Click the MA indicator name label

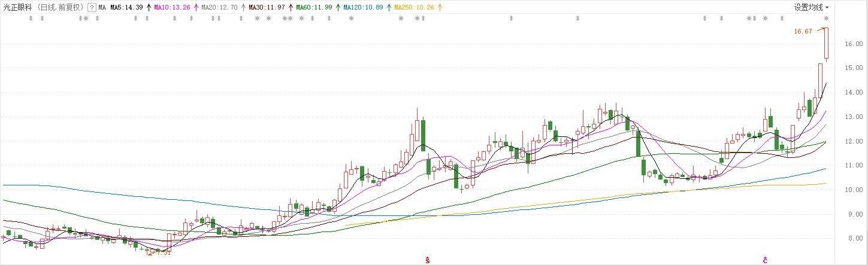pyautogui.click(x=102, y=8)
